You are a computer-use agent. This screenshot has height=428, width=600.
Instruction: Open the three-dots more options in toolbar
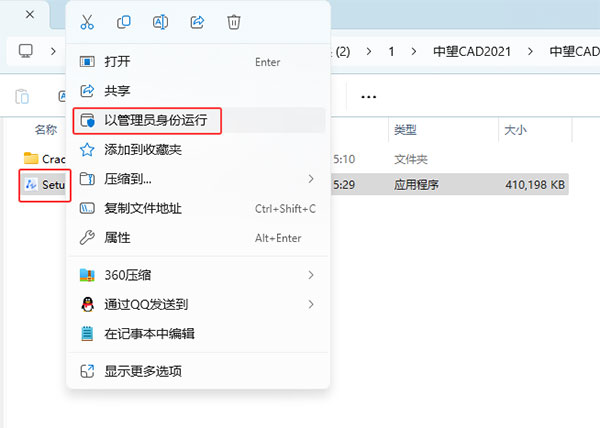pyautogui.click(x=368, y=97)
